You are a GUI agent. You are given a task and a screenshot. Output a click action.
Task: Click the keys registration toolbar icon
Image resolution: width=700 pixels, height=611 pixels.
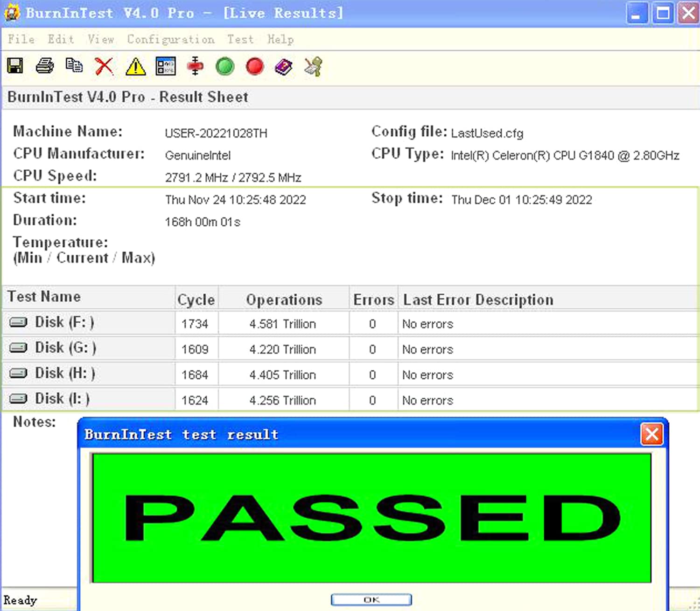pyautogui.click(x=313, y=67)
